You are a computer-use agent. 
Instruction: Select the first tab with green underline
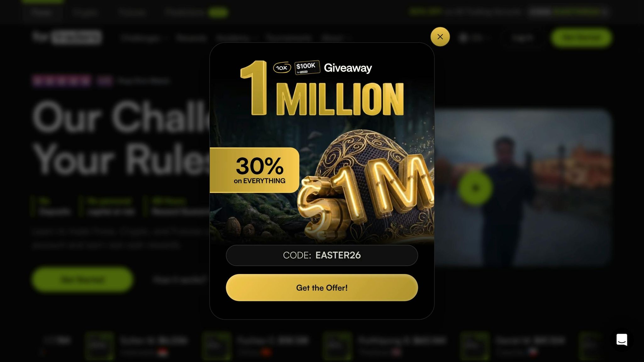pos(42,12)
